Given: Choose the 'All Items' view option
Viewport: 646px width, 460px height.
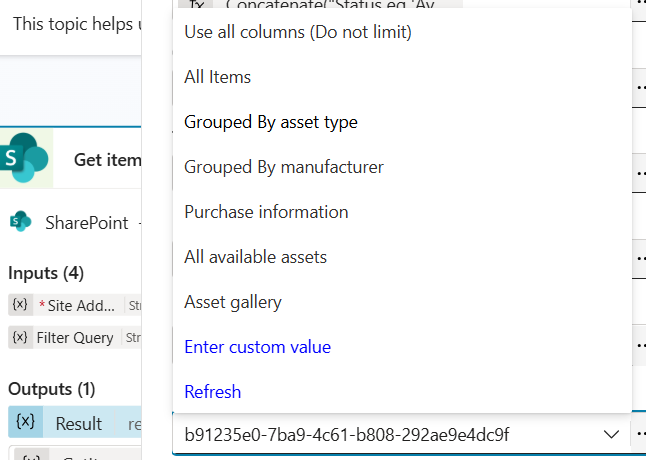Looking at the screenshot, I should click(x=218, y=77).
